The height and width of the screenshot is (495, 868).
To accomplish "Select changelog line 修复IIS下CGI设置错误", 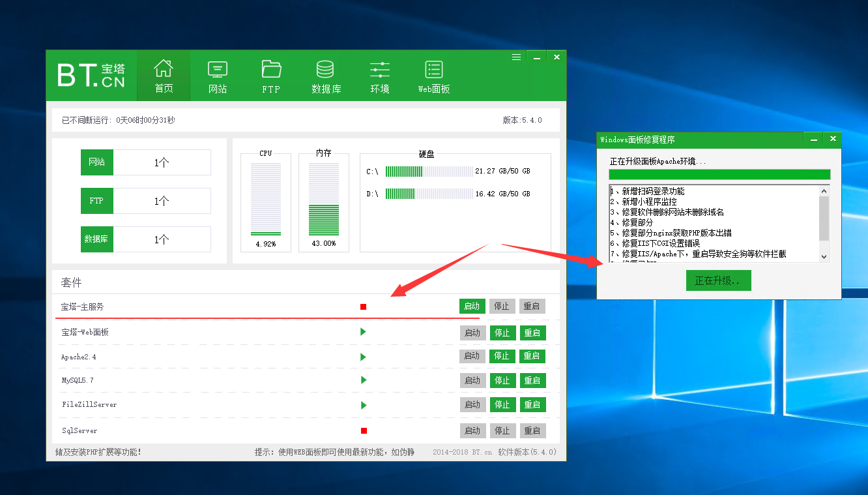I will click(655, 243).
